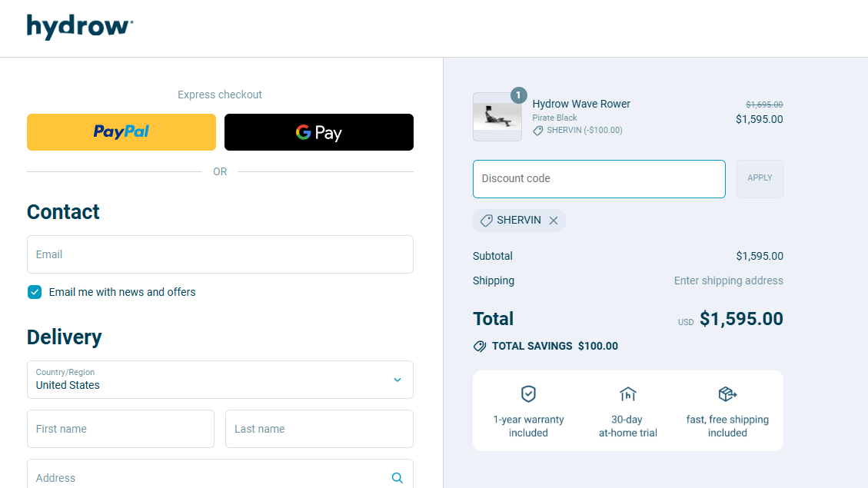Click the address search magnifier icon
The width and height of the screenshot is (868, 488).
(397, 477)
